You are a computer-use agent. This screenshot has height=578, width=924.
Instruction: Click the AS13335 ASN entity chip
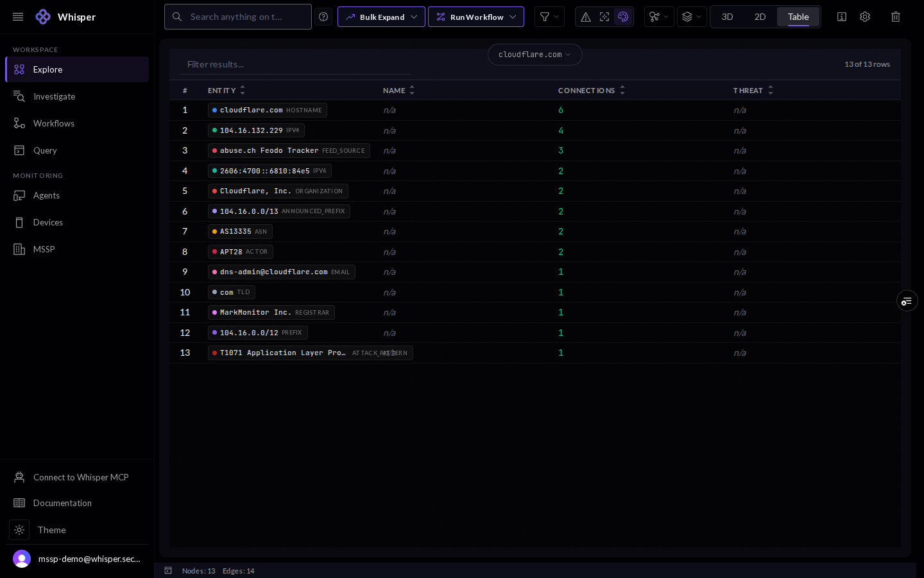(x=240, y=231)
